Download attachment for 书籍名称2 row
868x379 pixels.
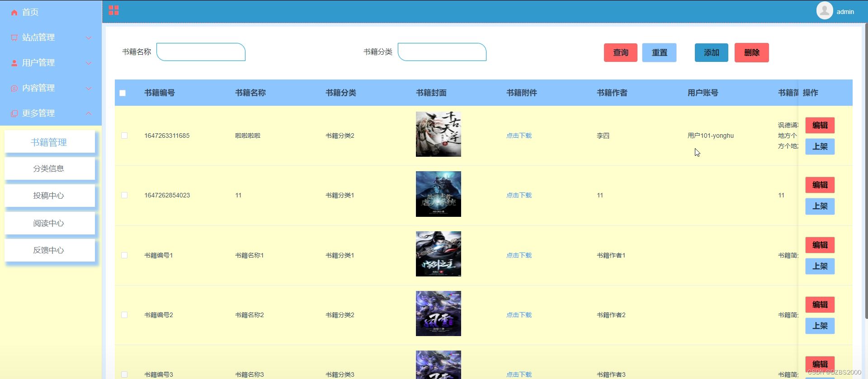(x=519, y=315)
